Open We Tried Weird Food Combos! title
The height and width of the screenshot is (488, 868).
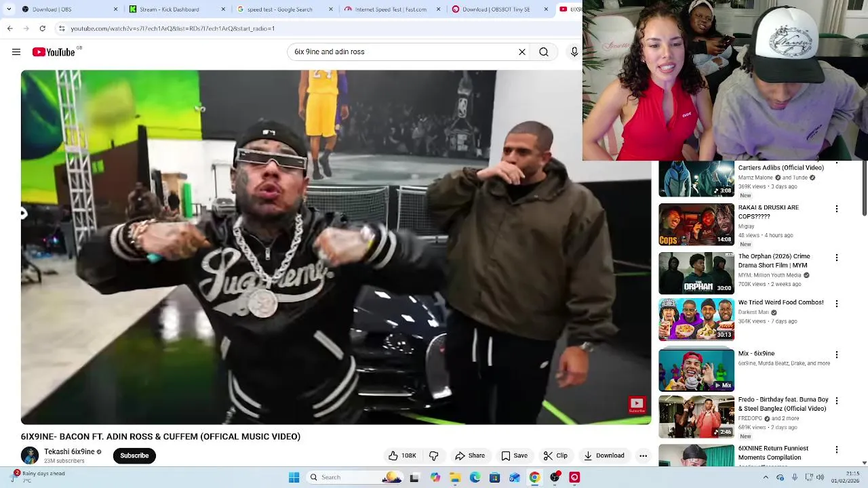(x=781, y=302)
